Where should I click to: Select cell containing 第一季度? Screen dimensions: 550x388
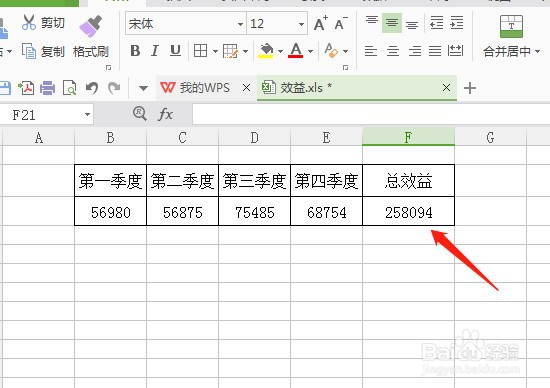click(110, 181)
